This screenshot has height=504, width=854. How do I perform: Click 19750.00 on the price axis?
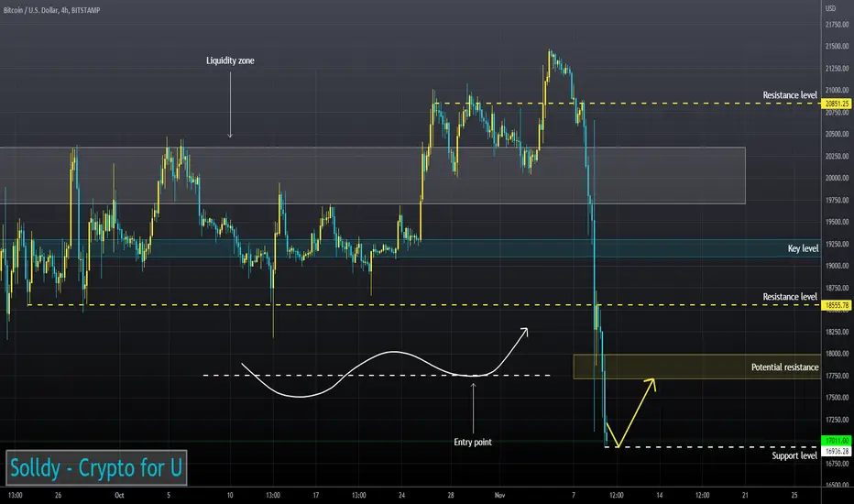(x=838, y=200)
